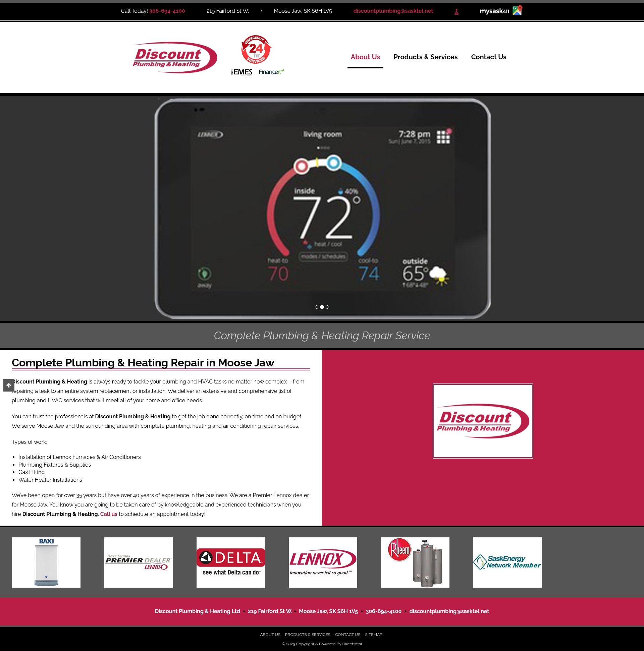Click the Financeit logo

click(x=271, y=72)
